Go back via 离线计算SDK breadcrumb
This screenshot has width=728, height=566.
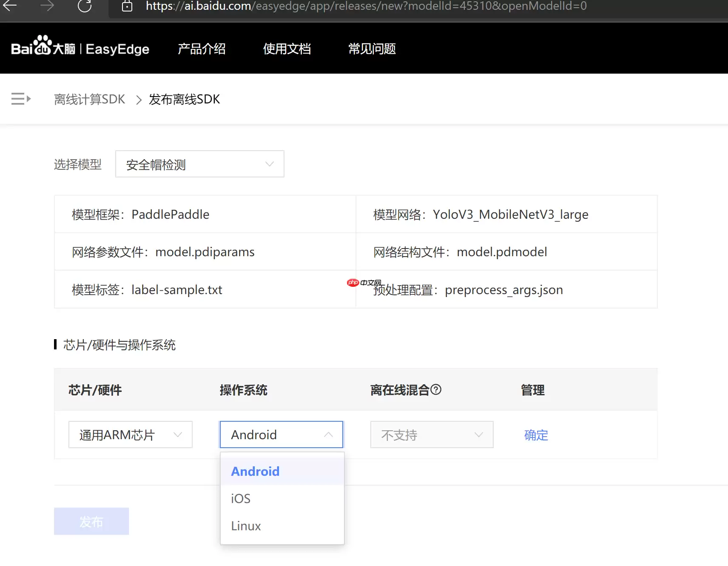(89, 99)
